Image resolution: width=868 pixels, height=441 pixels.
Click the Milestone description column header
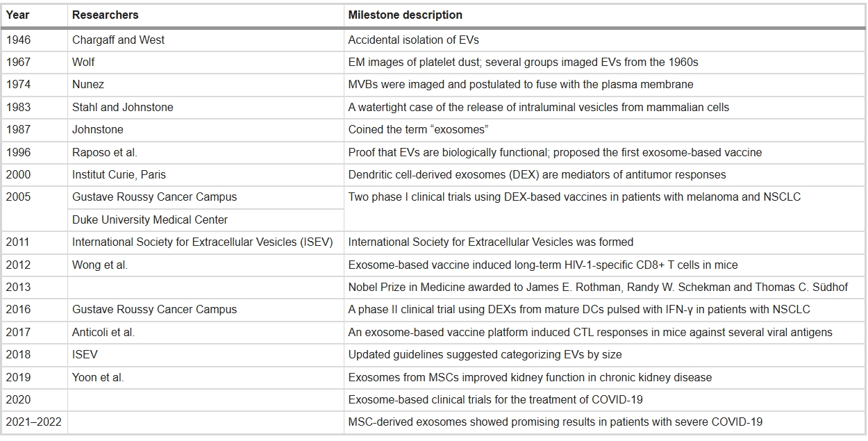click(x=406, y=15)
